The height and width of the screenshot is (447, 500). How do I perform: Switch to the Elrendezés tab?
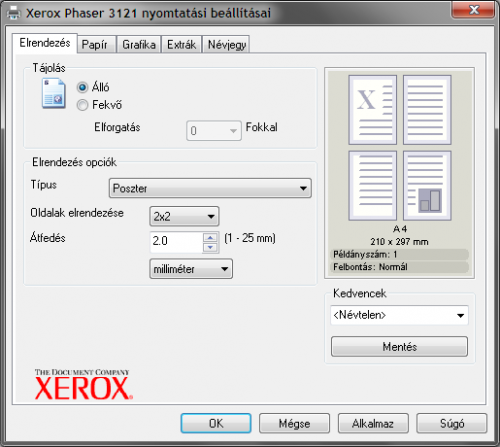click(45, 43)
